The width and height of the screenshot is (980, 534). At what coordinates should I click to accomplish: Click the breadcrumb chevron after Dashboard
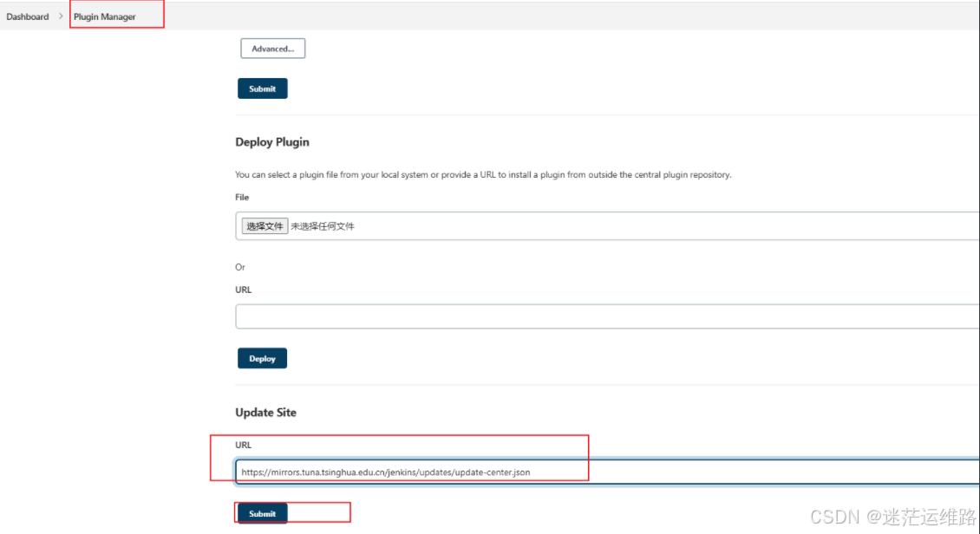61,16
